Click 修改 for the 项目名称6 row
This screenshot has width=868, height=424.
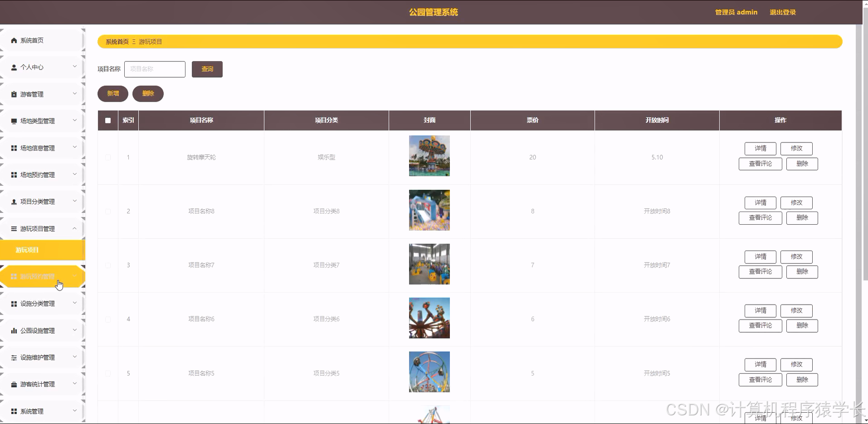click(796, 311)
